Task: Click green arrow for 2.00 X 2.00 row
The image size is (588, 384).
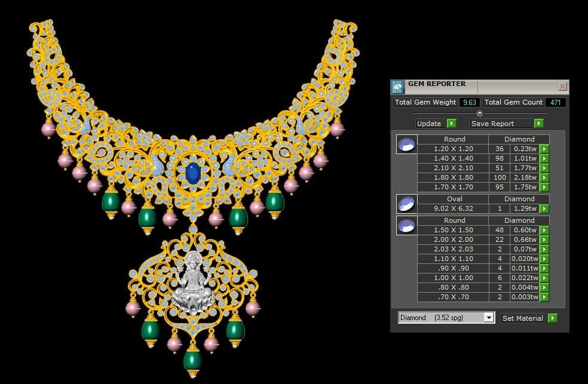Action: 544,240
